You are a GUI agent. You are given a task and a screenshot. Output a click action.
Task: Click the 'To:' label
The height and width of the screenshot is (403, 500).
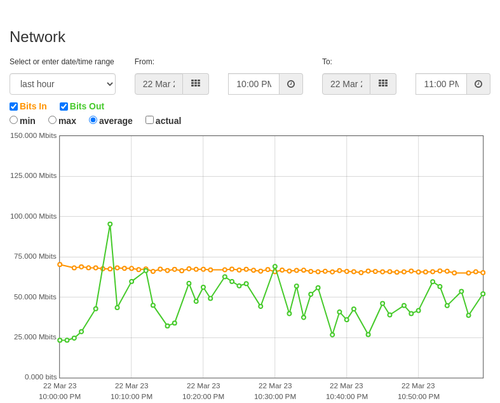click(327, 62)
